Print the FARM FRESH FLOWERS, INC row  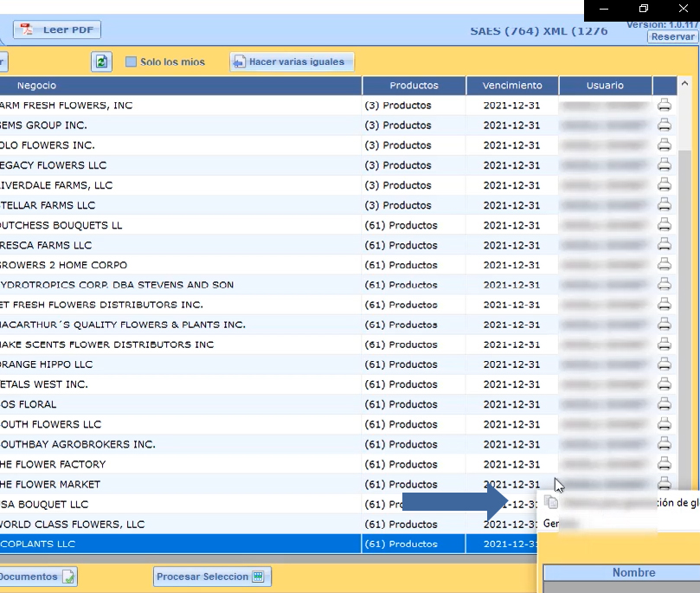[x=664, y=105]
